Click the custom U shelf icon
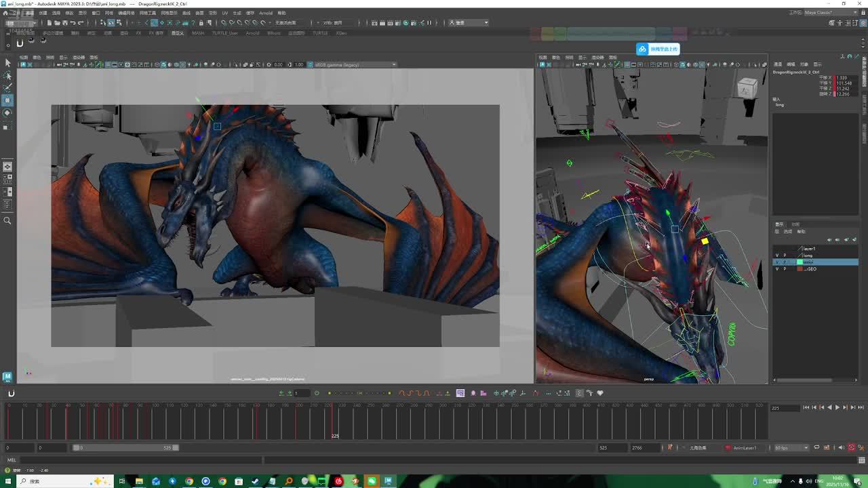Screen dimensions: 868x488 tap(20, 43)
